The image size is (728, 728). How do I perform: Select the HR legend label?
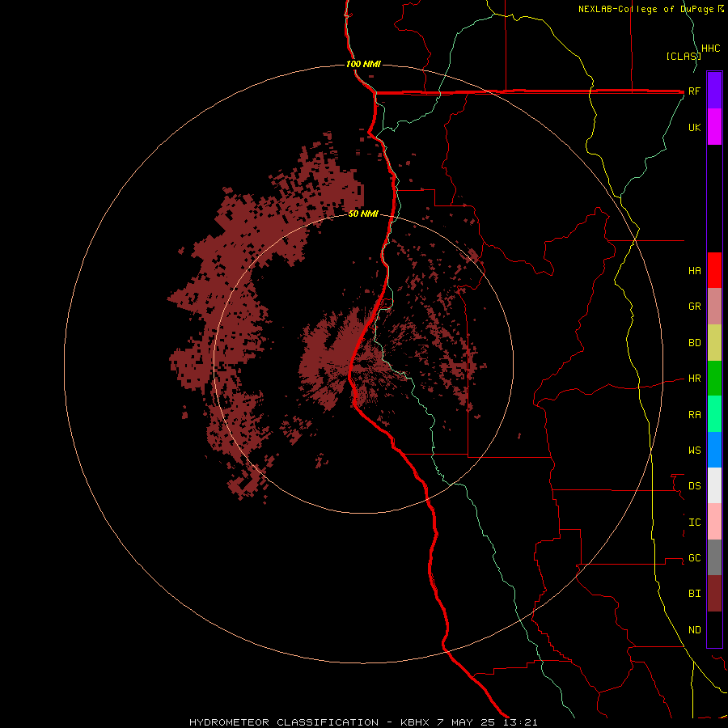tap(694, 379)
